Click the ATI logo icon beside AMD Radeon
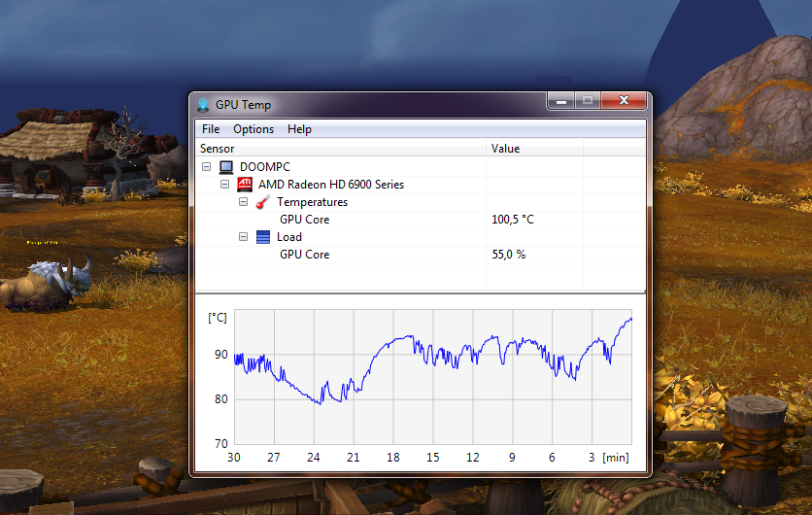This screenshot has width=812, height=515. pos(245,184)
